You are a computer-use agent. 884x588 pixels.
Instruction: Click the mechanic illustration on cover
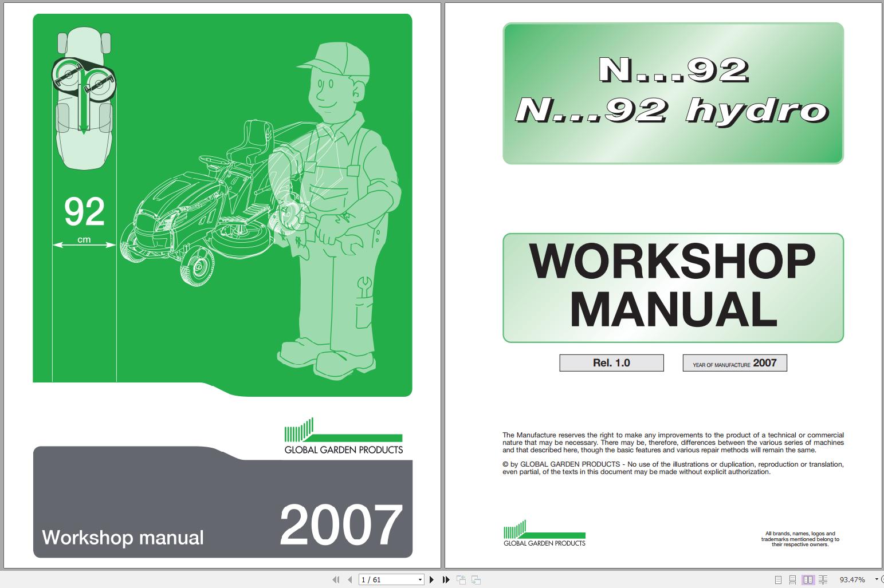339,210
